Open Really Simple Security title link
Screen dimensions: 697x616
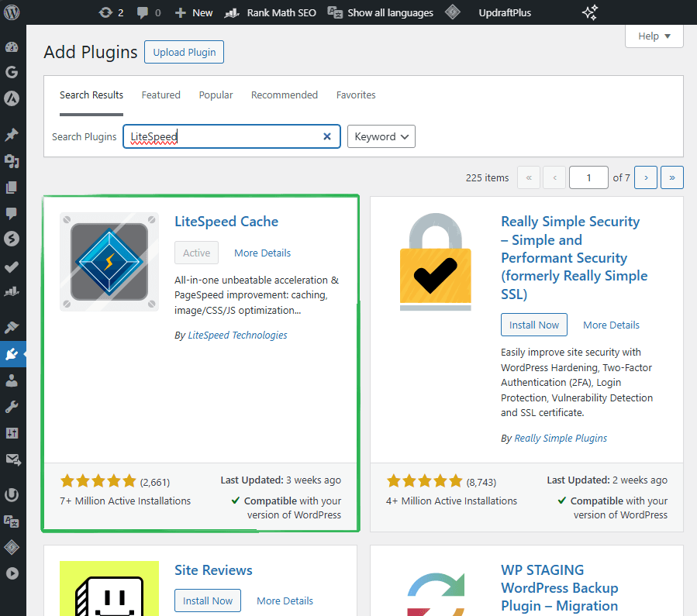[574, 257]
